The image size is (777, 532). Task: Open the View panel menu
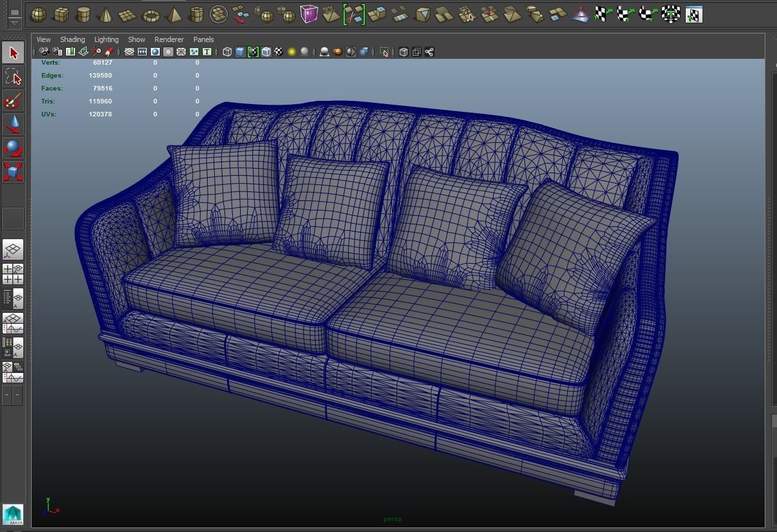(x=43, y=39)
